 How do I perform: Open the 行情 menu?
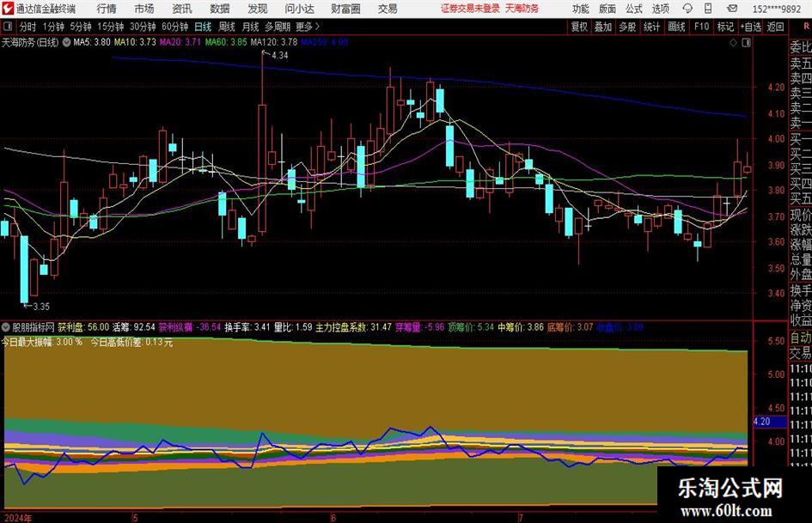[x=107, y=9]
